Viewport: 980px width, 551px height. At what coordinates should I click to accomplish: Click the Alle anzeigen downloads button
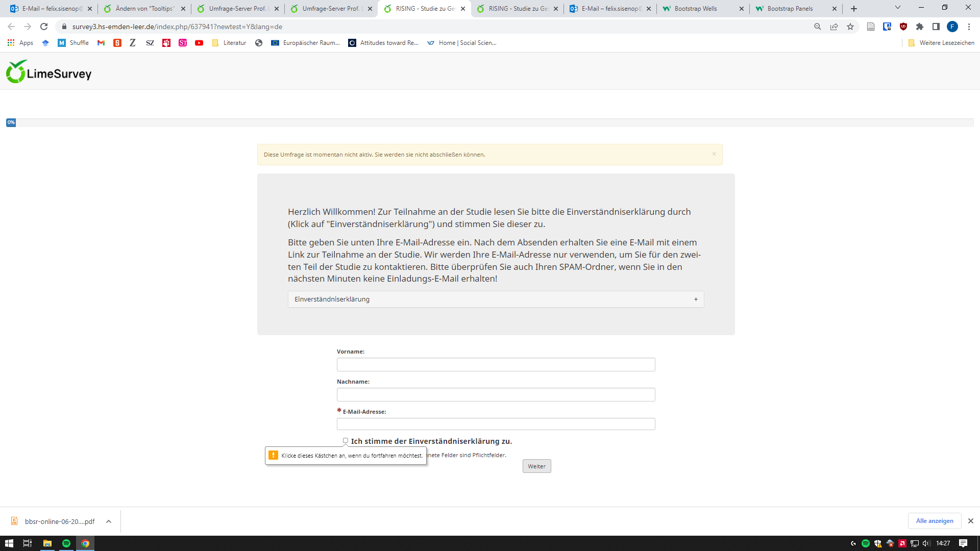934,521
